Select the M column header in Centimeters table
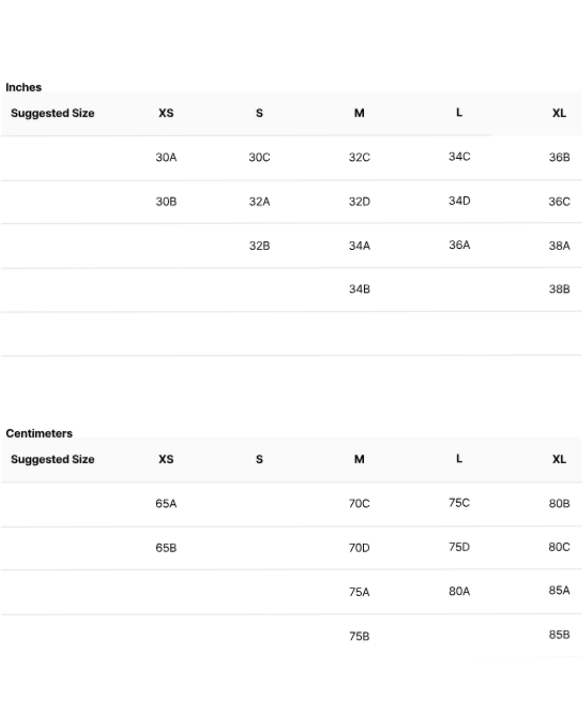This screenshot has width=582, height=728. [359, 459]
